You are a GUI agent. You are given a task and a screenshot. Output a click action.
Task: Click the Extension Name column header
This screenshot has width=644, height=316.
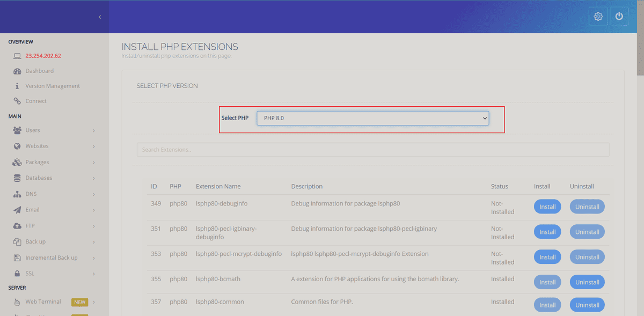pyautogui.click(x=218, y=187)
